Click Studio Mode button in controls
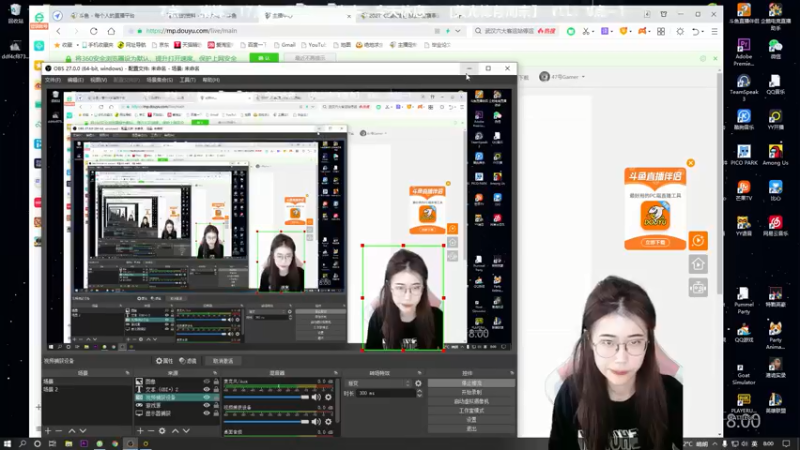Screen dimensions: 800x450 (x=471, y=411)
